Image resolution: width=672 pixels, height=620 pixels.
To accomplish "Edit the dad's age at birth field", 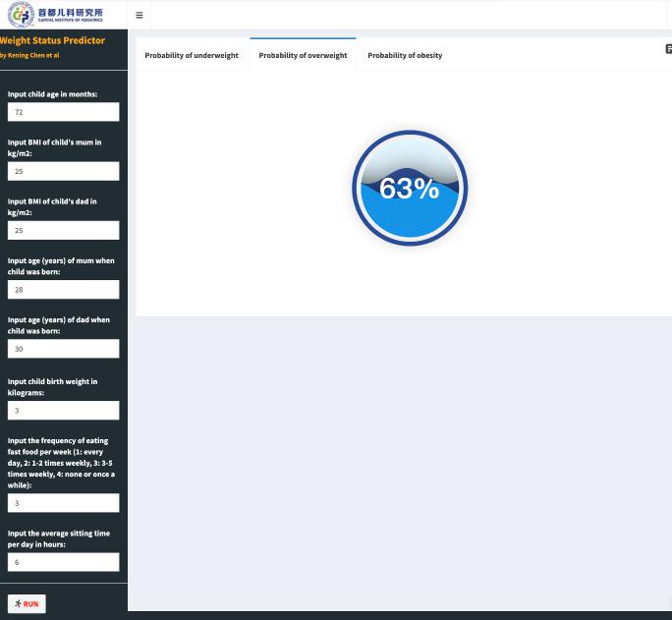I will point(63,349).
